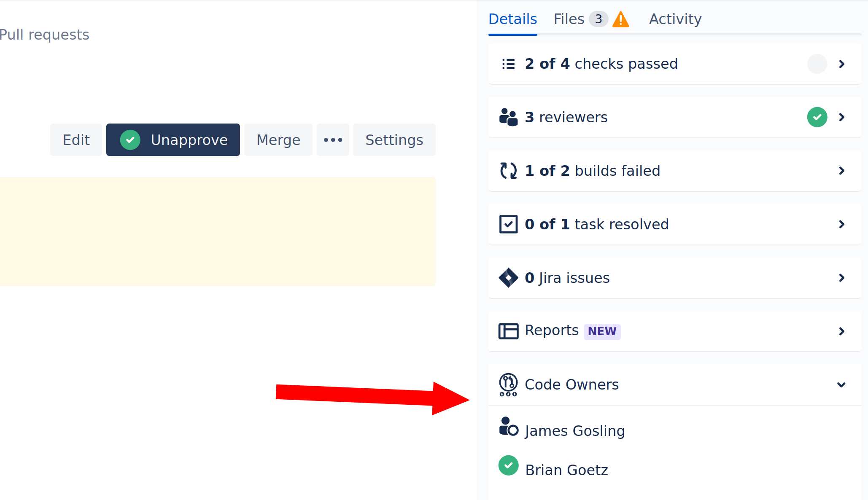This screenshot has width=868, height=500.
Task: Expand the builds failed row arrow
Action: [x=841, y=171]
